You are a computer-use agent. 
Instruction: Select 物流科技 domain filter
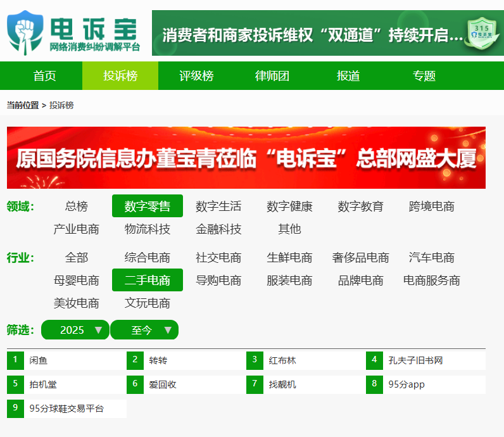[x=148, y=229]
